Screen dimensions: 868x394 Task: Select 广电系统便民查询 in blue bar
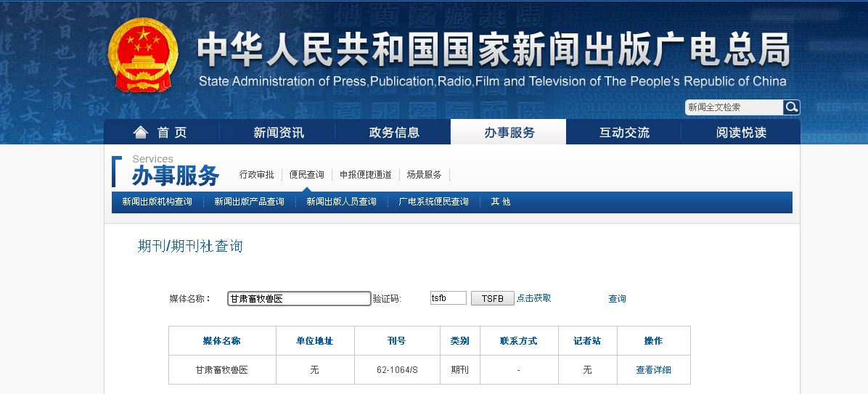tap(433, 202)
